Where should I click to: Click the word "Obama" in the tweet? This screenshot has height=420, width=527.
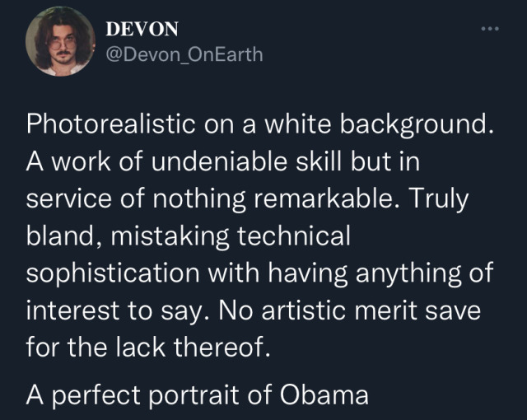point(328,394)
